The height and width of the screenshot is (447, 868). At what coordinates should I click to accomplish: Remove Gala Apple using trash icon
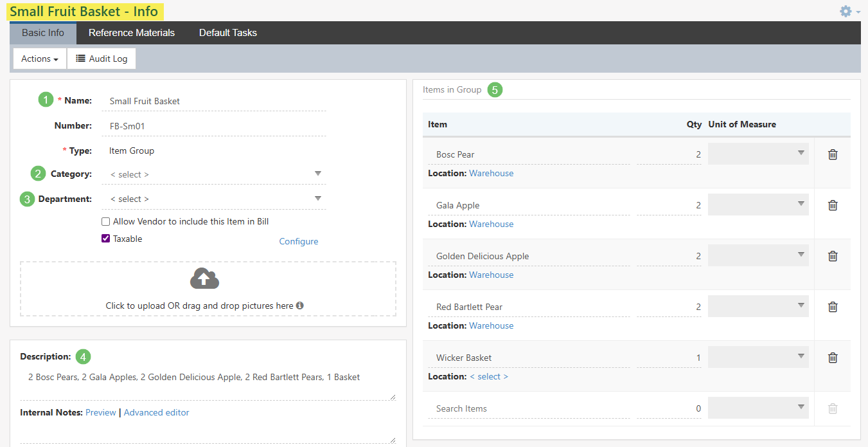click(833, 205)
